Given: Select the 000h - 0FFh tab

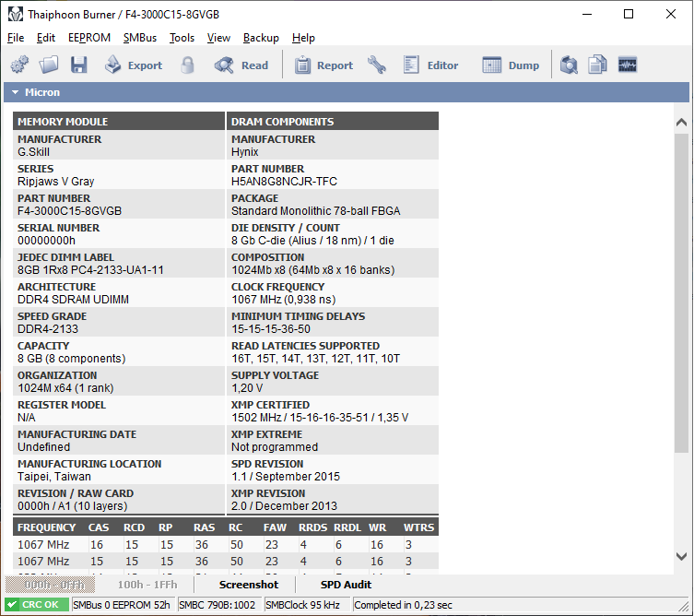Looking at the screenshot, I should (50, 585).
